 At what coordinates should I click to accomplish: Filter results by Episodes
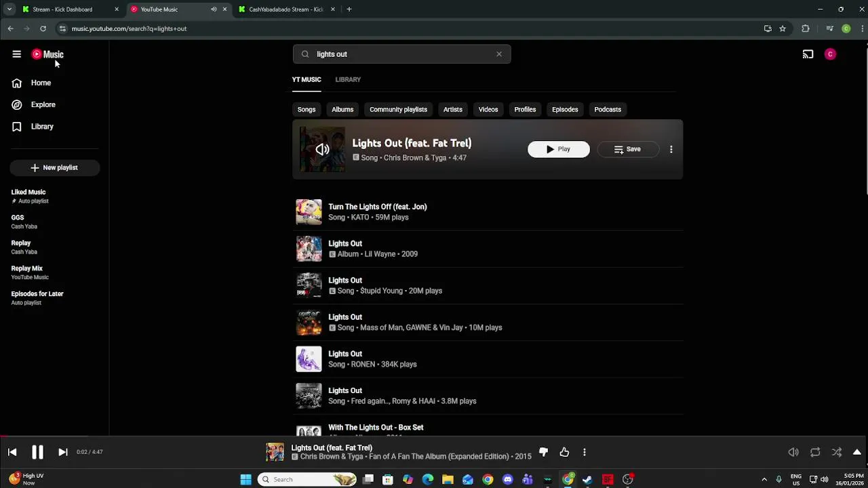pyautogui.click(x=565, y=109)
